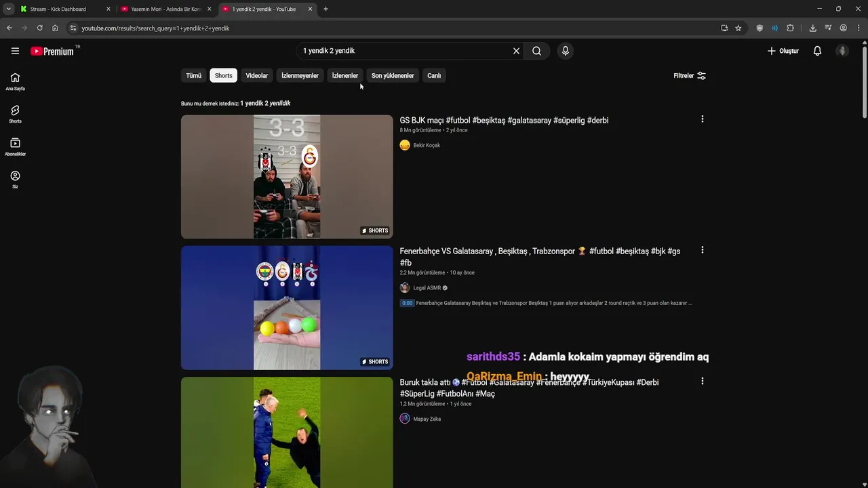This screenshot has height=488, width=868.
Task: Open the Filtreler filter panel
Action: click(x=690, y=76)
